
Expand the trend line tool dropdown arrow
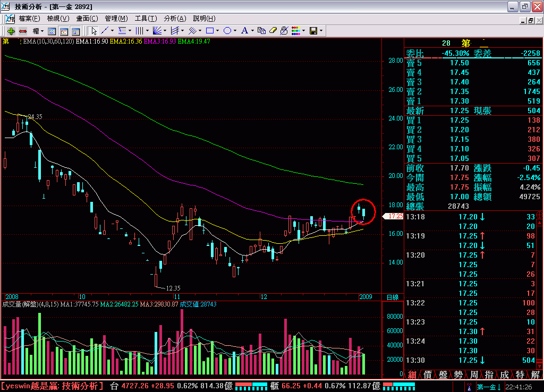tap(112, 31)
